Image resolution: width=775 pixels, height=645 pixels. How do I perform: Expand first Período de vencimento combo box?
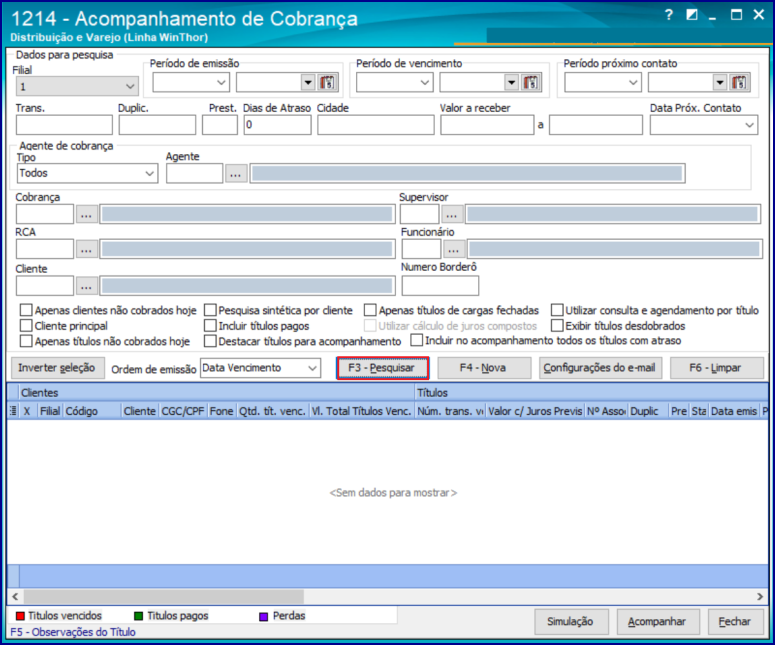(x=425, y=82)
